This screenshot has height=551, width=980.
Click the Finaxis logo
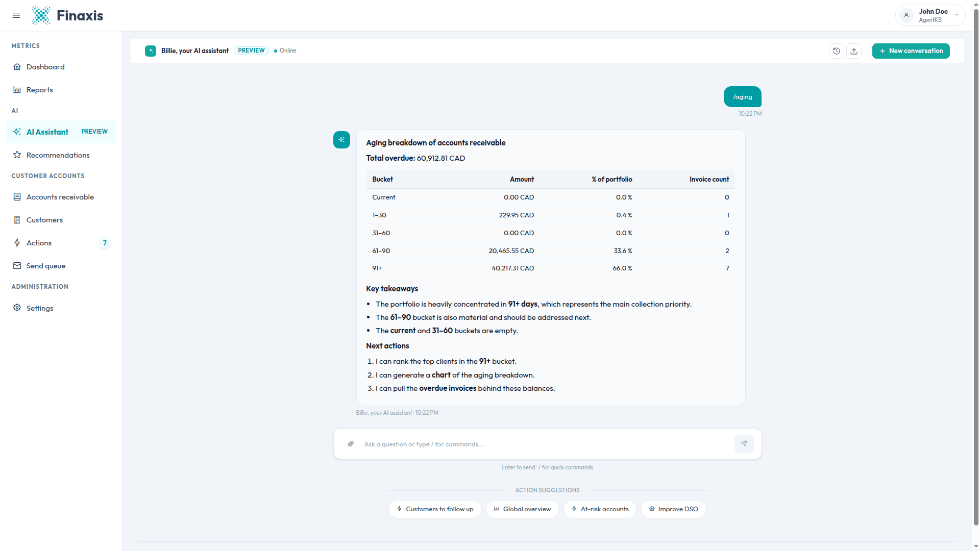tap(67, 15)
